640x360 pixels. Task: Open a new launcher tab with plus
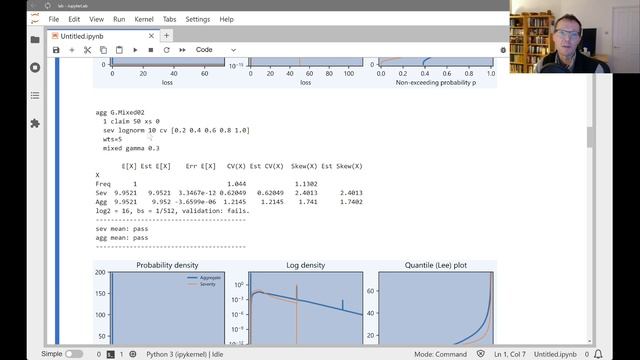point(166,36)
